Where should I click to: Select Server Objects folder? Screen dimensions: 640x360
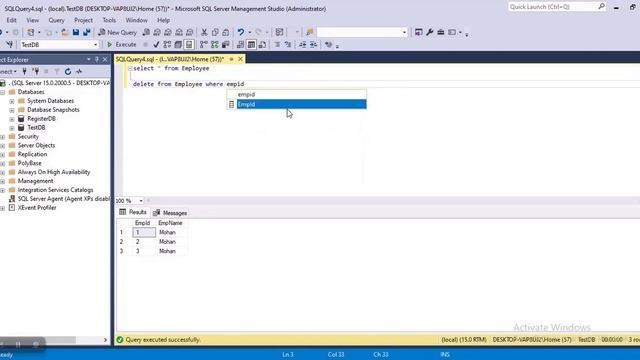(36, 145)
